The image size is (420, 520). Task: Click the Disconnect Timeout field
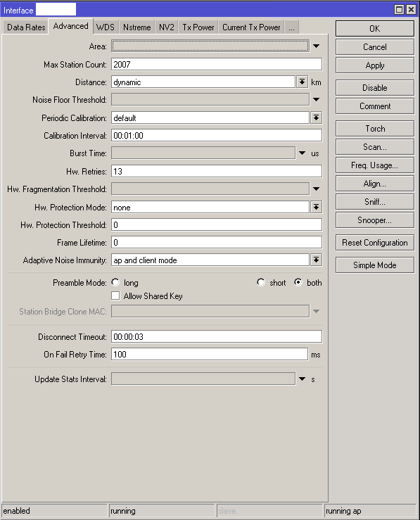(x=217, y=336)
